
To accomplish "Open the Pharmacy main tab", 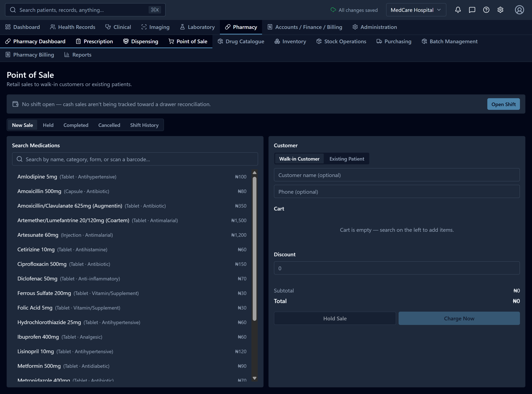I will coord(241,27).
